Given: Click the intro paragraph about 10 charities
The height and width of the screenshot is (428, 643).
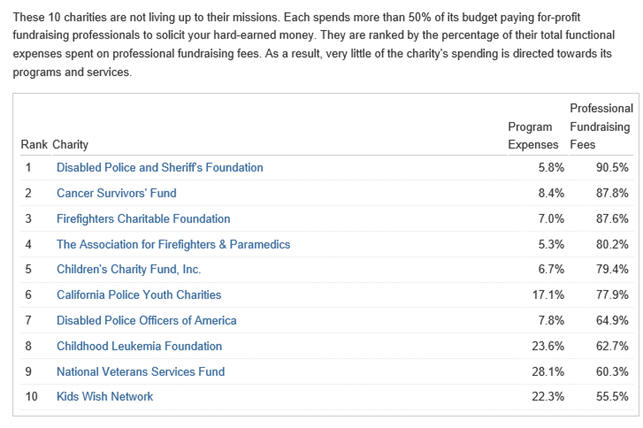Looking at the screenshot, I should coord(314,45).
